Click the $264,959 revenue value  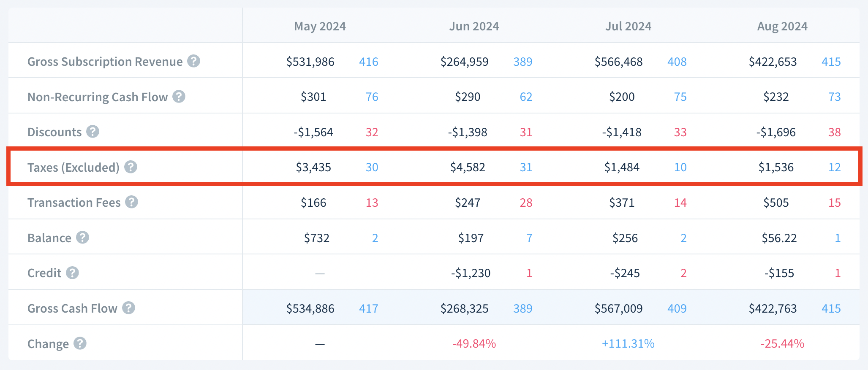coord(464,62)
